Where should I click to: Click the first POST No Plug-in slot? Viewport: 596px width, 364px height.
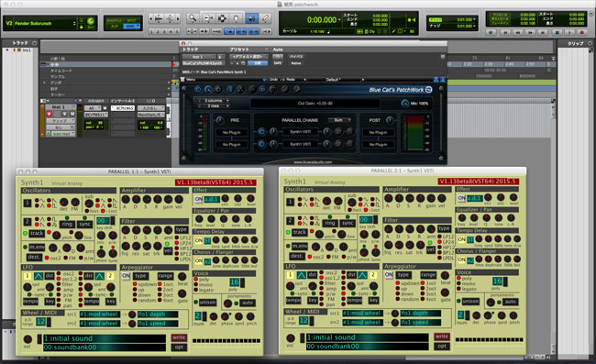click(x=378, y=132)
